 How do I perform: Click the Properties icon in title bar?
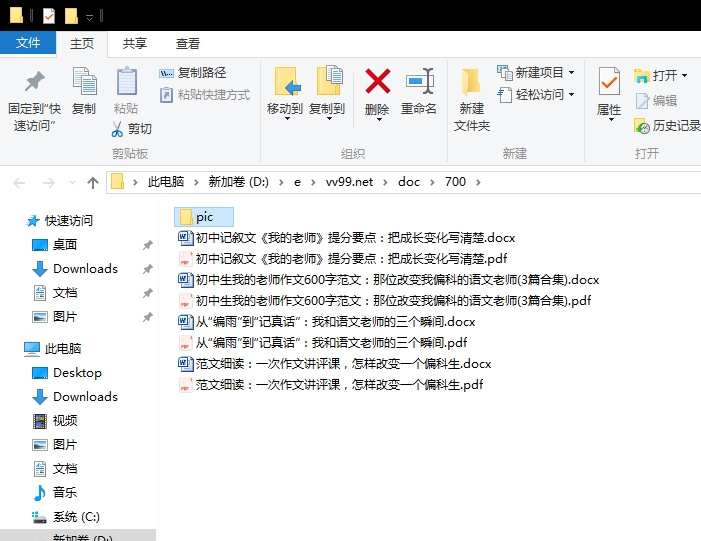[49, 16]
